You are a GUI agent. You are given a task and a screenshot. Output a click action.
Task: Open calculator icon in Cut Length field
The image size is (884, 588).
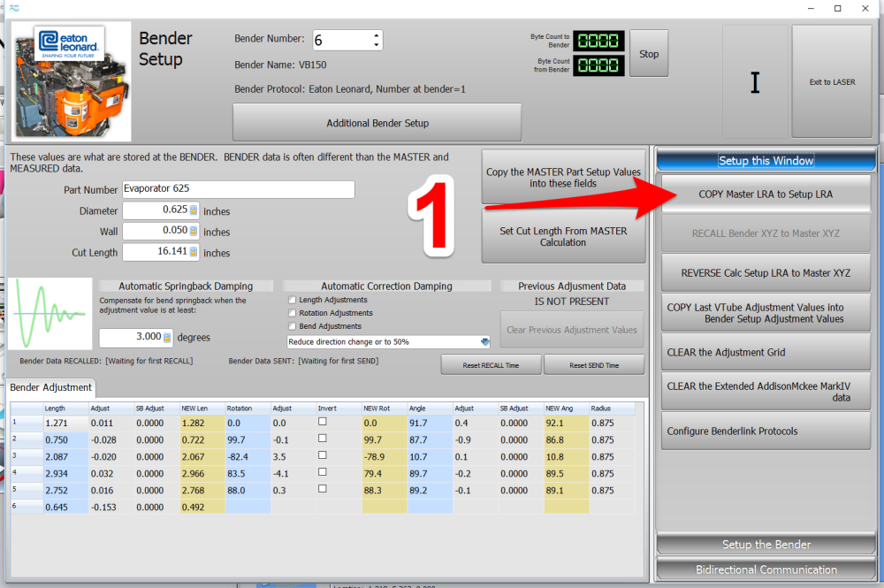pyautogui.click(x=194, y=253)
